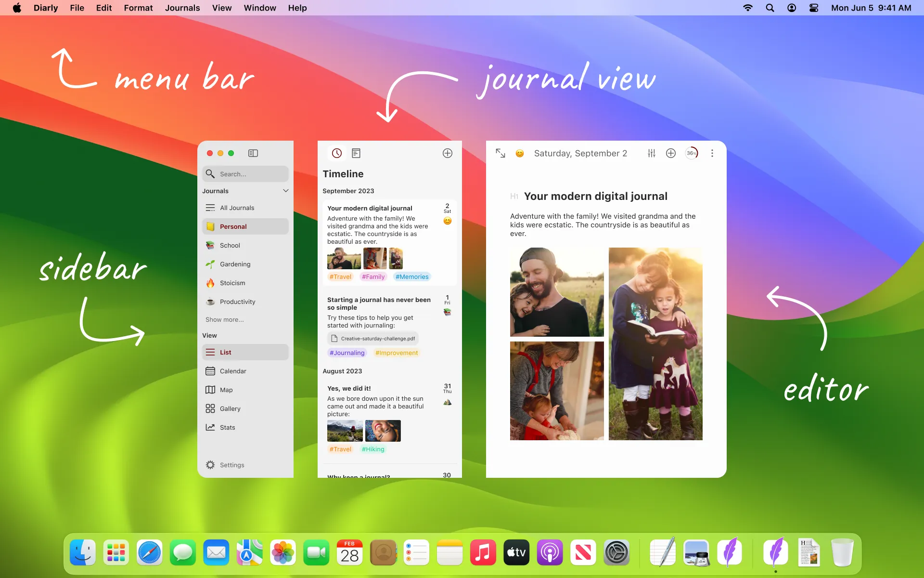Open Podcasts app in the dock

click(550, 552)
